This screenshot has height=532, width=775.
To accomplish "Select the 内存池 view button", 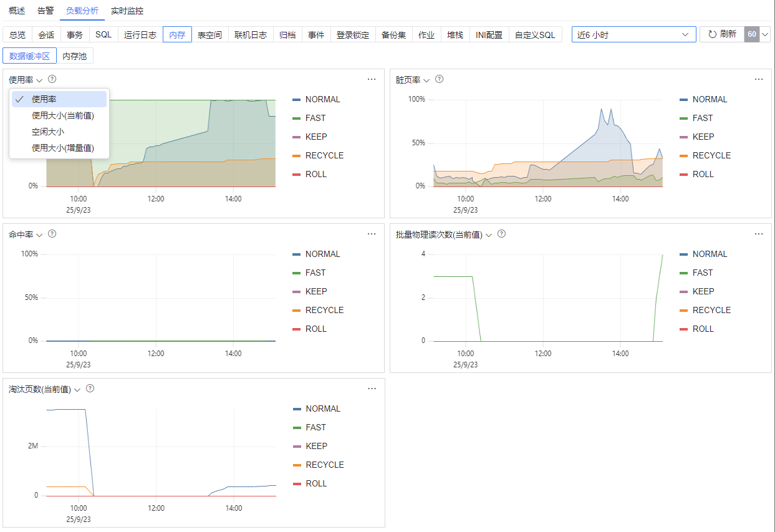I will click(75, 56).
